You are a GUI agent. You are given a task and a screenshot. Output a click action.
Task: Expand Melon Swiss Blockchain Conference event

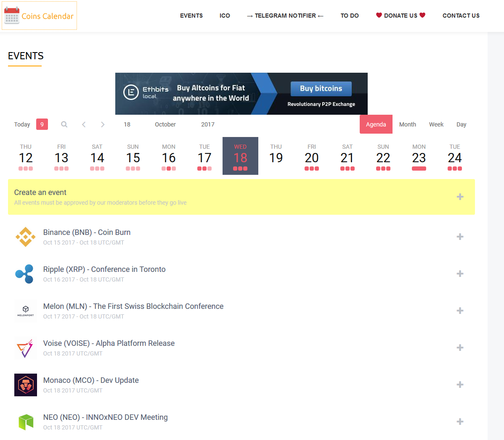pos(460,311)
